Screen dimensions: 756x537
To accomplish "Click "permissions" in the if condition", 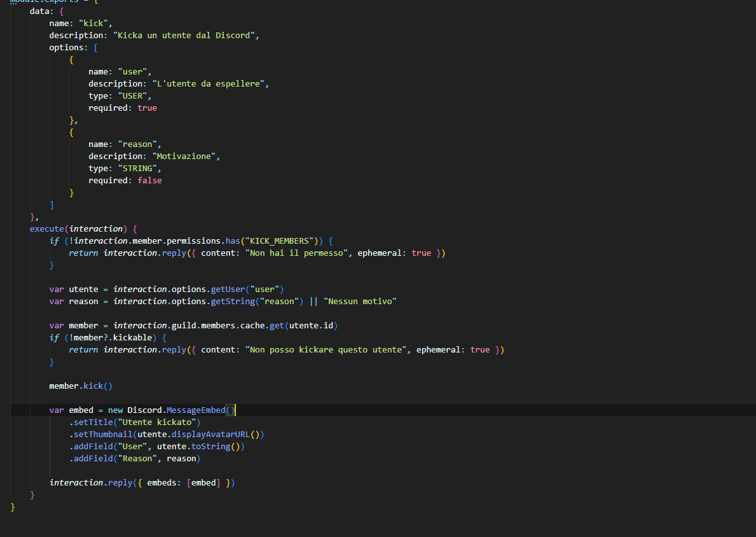I will pos(193,241).
